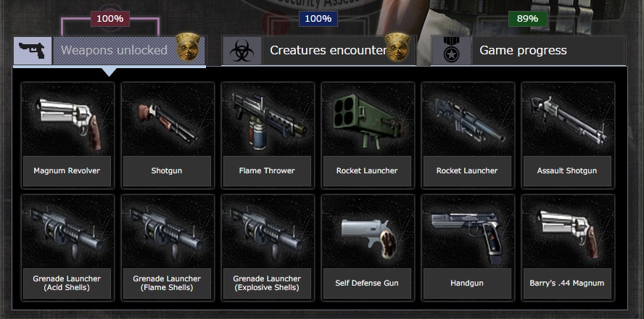Click the Handgun weapon card
644x319 pixels.
tap(467, 247)
